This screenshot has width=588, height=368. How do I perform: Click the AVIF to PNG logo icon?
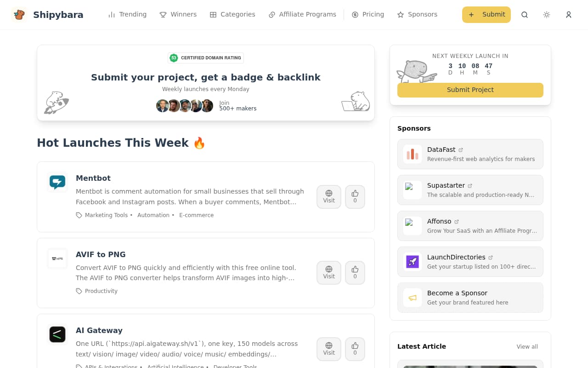point(57,259)
